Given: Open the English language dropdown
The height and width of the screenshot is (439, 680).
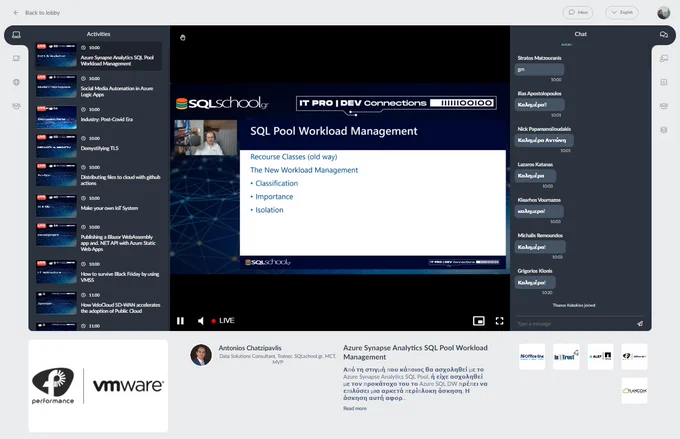Looking at the screenshot, I should coord(622,12).
